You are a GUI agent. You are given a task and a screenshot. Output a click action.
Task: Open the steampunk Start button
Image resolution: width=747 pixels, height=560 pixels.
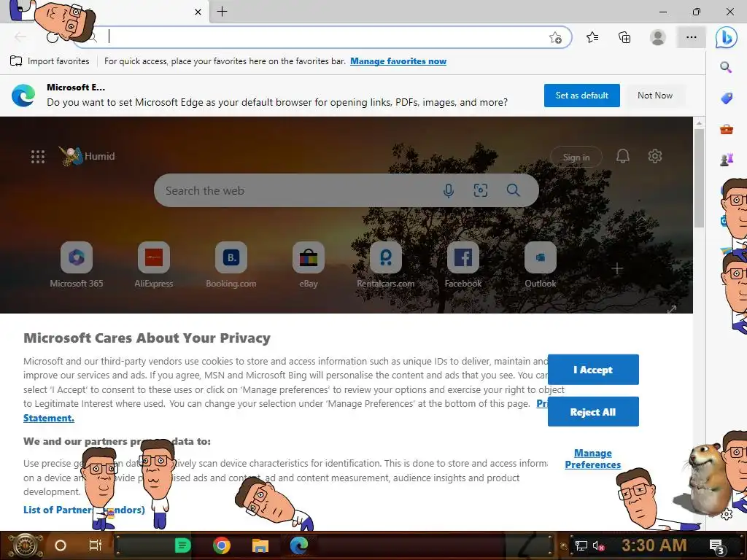tap(25, 545)
